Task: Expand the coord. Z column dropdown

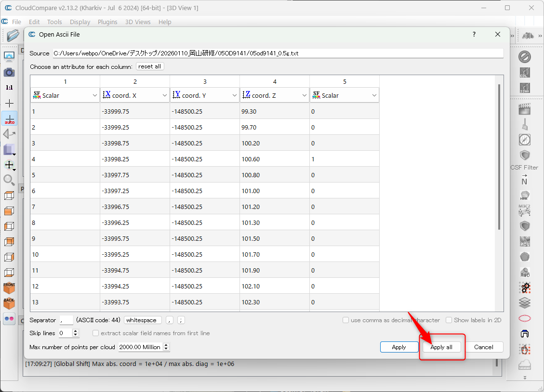Action: click(275, 95)
